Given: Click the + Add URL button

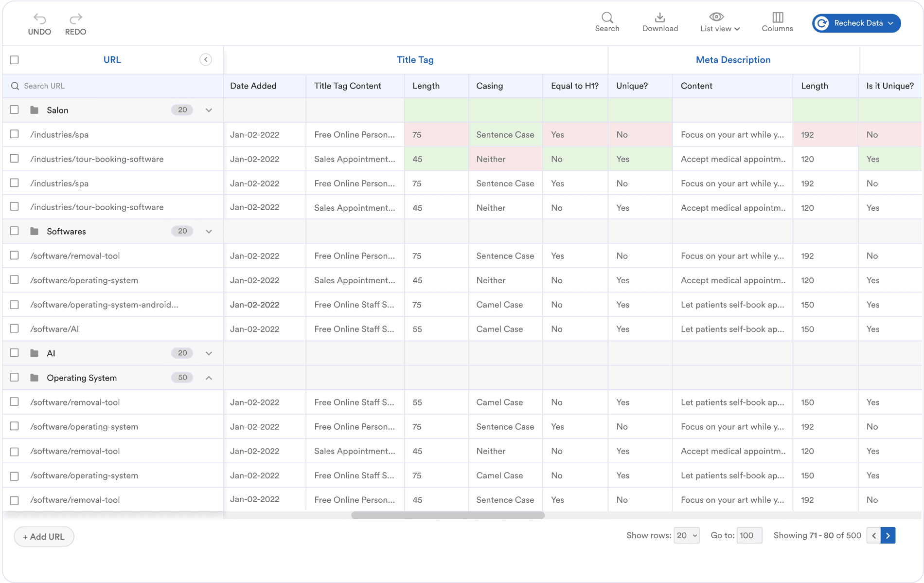Looking at the screenshot, I should 44,536.
